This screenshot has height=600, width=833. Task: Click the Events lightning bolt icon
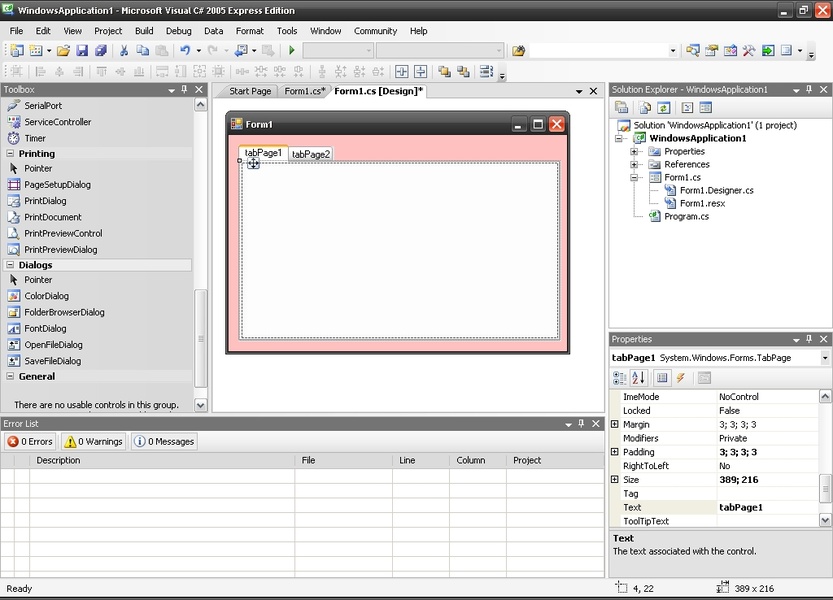point(680,378)
